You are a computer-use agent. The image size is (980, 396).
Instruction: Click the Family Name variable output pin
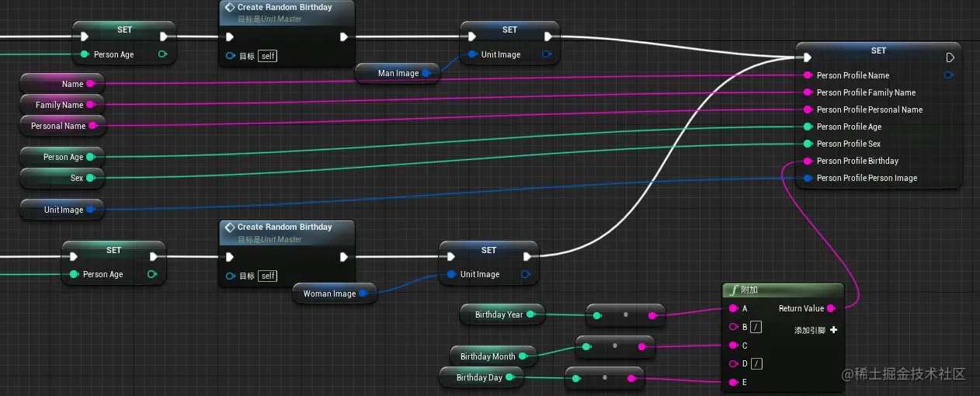tap(90, 105)
